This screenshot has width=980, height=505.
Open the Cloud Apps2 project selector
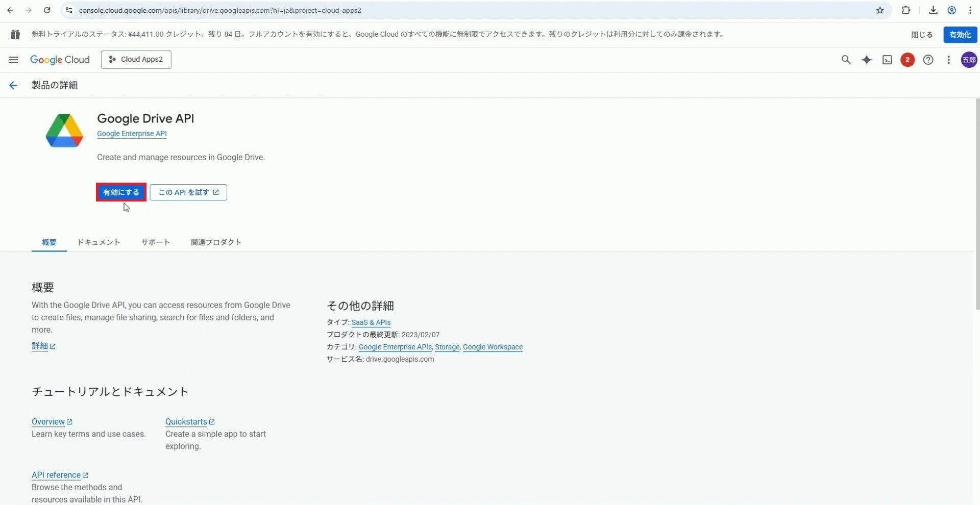point(136,60)
